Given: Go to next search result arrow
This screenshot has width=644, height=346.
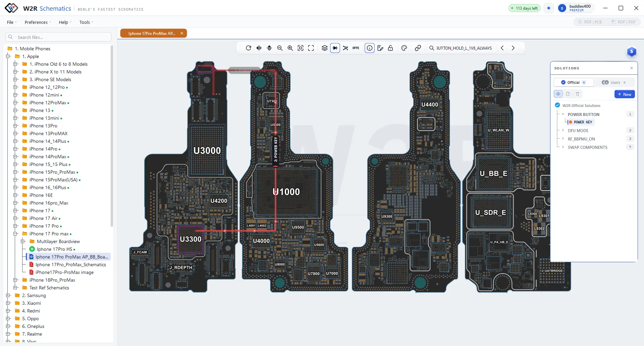Looking at the screenshot, I should (x=513, y=48).
